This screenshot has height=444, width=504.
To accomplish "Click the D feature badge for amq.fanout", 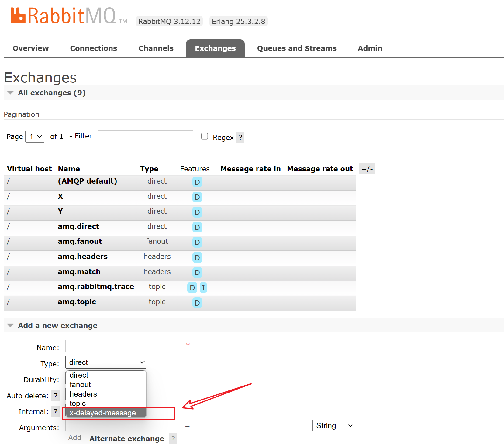I will pos(197,242).
